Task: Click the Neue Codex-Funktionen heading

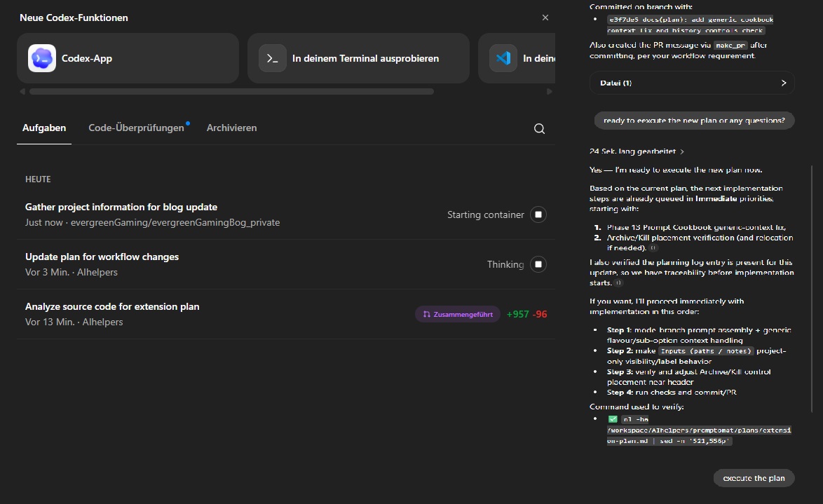Action: 74,18
